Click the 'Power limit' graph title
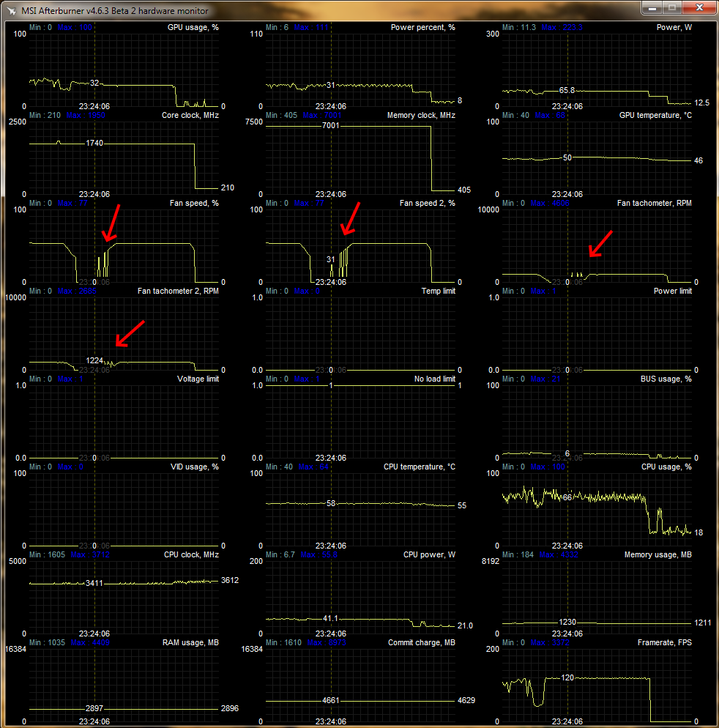This screenshot has width=719, height=728. coord(673,291)
